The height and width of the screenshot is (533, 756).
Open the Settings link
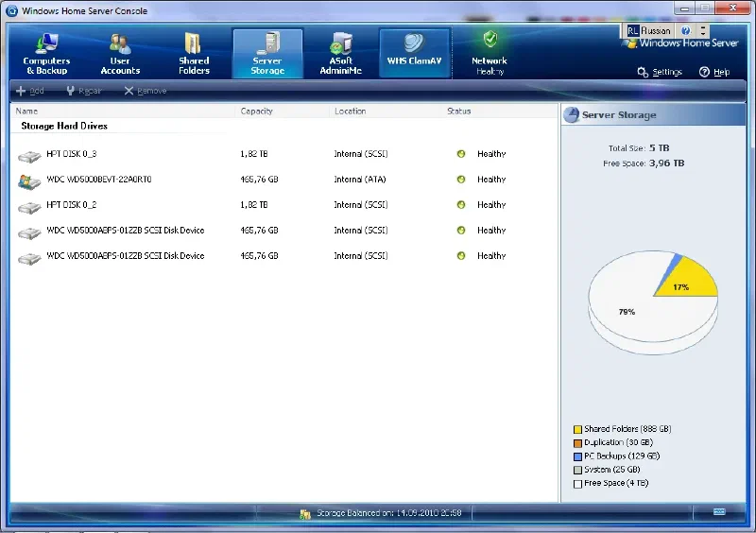660,73
